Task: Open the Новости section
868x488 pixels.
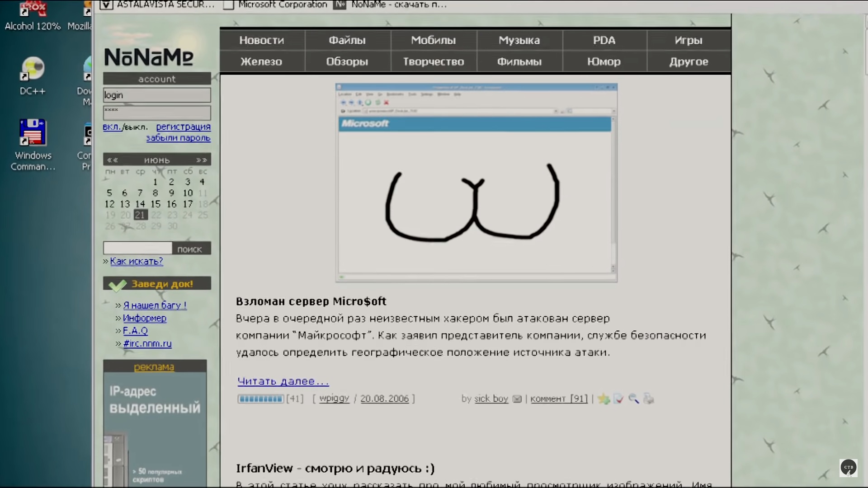Action: tap(262, 40)
